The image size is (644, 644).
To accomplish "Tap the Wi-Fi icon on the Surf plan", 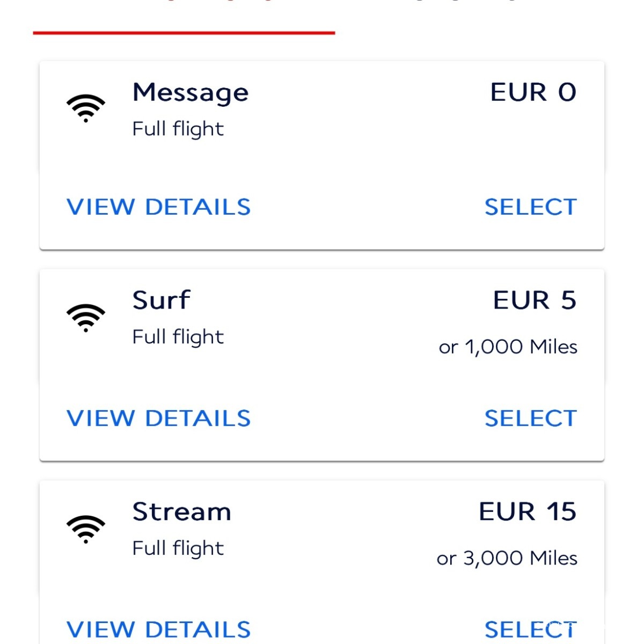I will click(x=86, y=318).
